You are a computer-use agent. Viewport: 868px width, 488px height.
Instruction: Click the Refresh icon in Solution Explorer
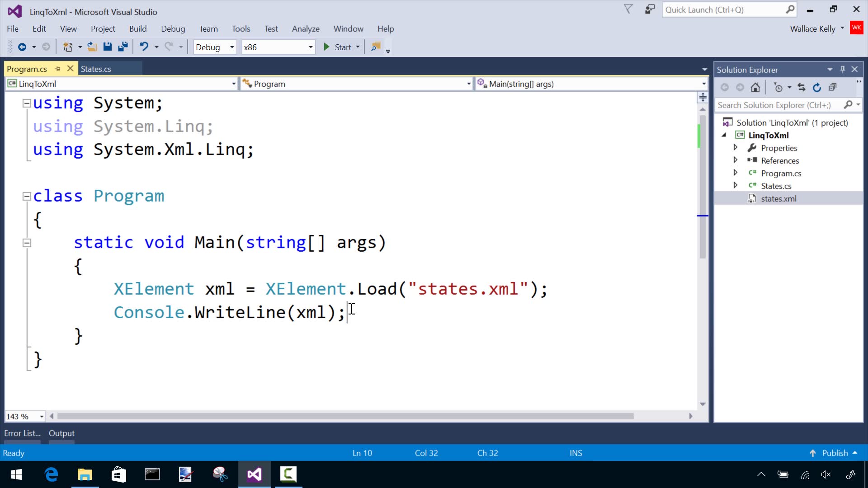click(817, 88)
